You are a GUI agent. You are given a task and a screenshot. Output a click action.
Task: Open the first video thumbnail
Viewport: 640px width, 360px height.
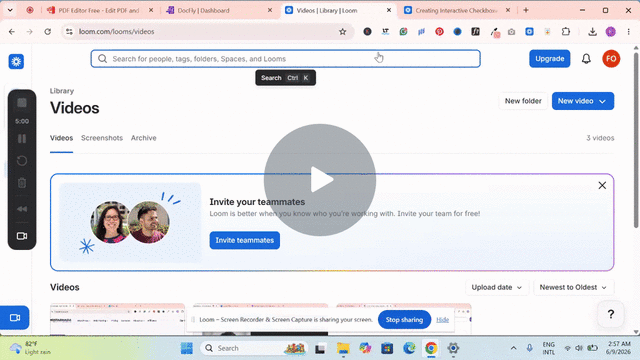[117, 319]
